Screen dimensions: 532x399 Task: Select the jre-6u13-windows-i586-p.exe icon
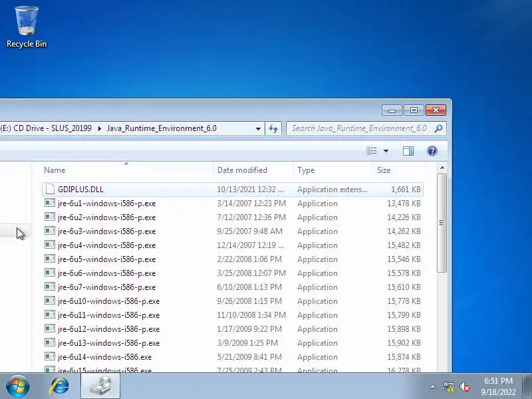pyautogui.click(x=50, y=342)
